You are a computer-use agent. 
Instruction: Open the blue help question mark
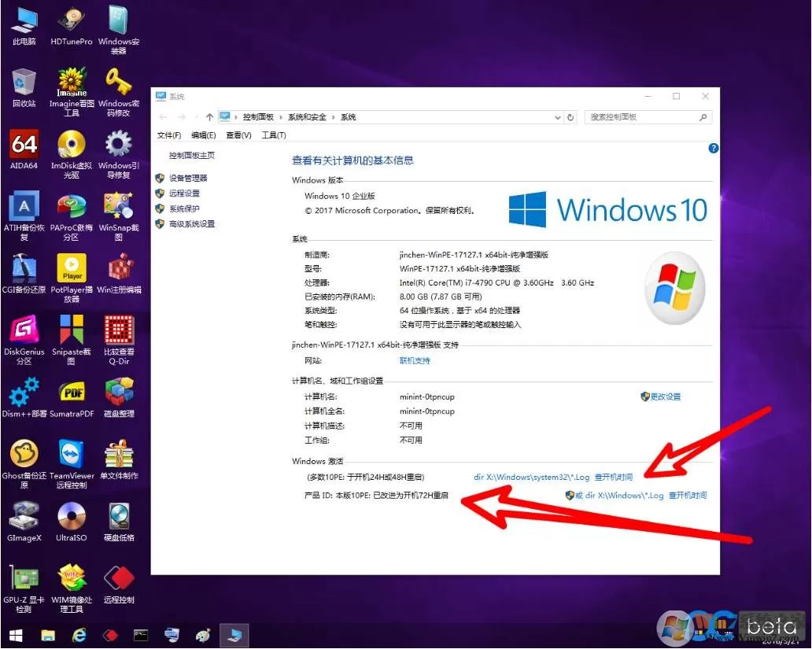713,149
